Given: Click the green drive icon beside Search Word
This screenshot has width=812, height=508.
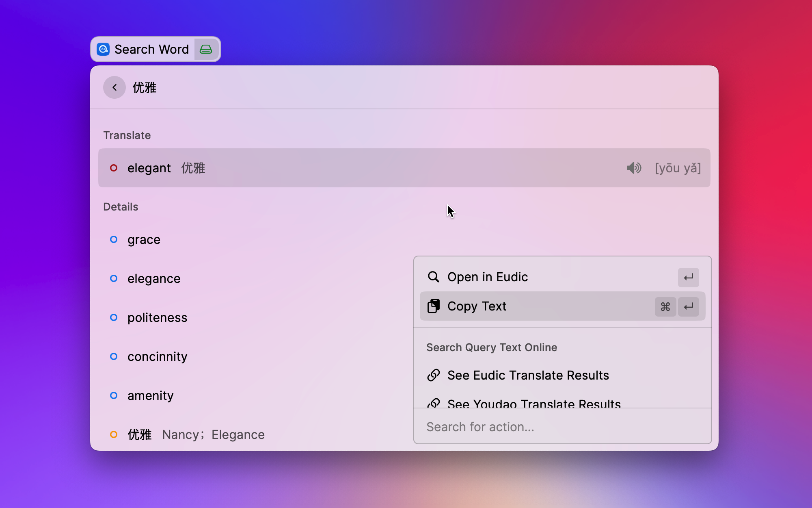Looking at the screenshot, I should click(206, 49).
